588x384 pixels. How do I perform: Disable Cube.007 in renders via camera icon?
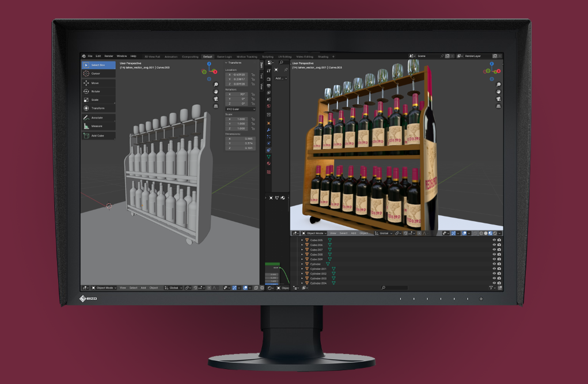[x=499, y=250]
